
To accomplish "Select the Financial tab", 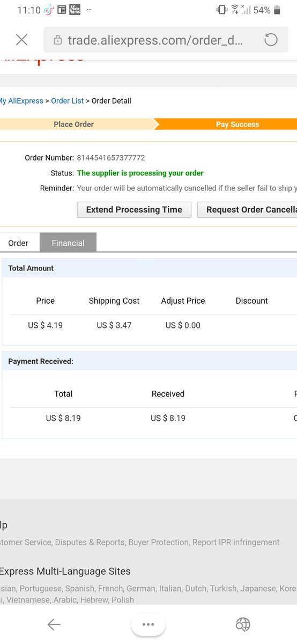I will pos(68,243).
